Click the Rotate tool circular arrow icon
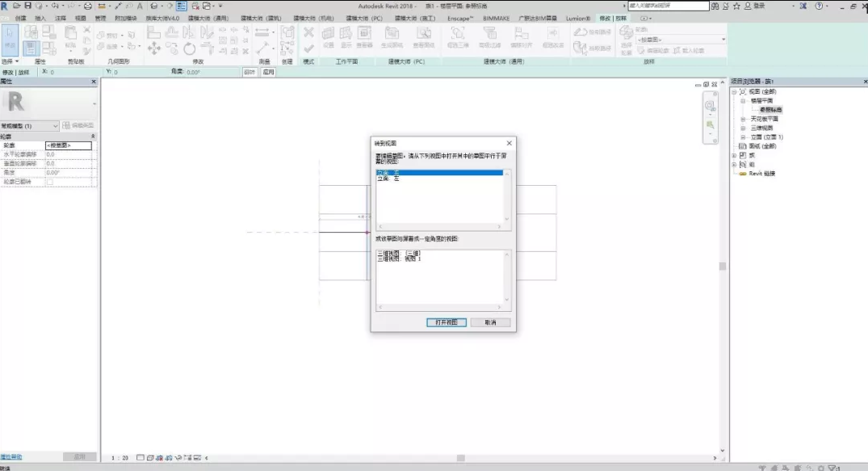868x471 pixels. click(x=189, y=48)
